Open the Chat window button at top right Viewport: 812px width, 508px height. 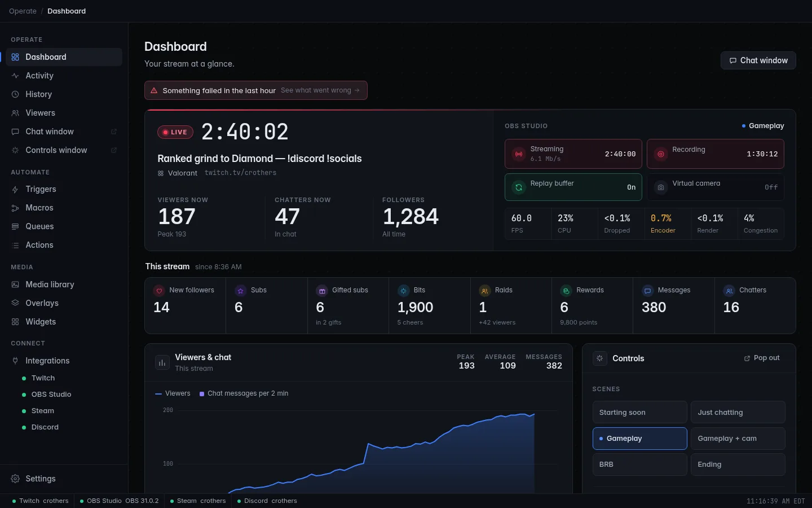click(x=758, y=60)
